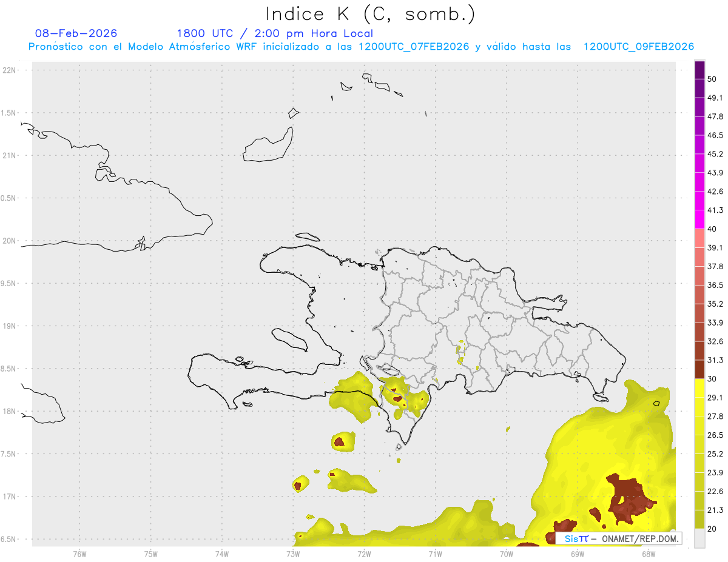The image size is (728, 562).
Task: Click the '68W' longitude label
Action: pos(649,554)
